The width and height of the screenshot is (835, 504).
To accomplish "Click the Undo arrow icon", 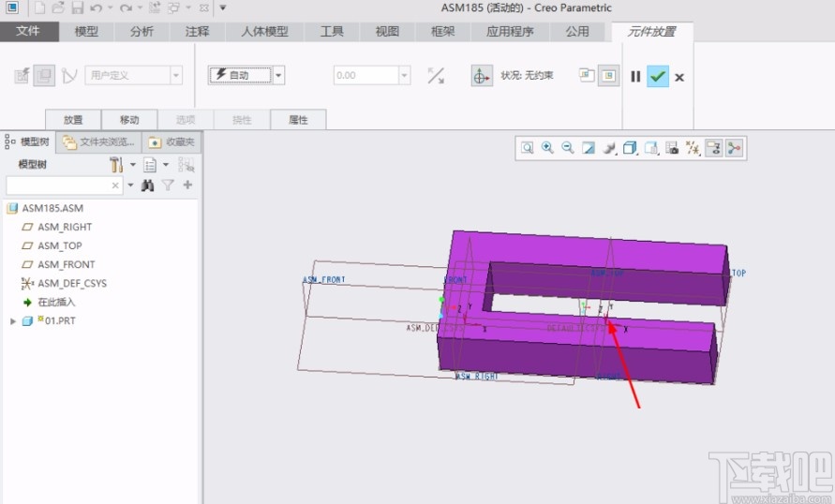I will click(x=97, y=7).
